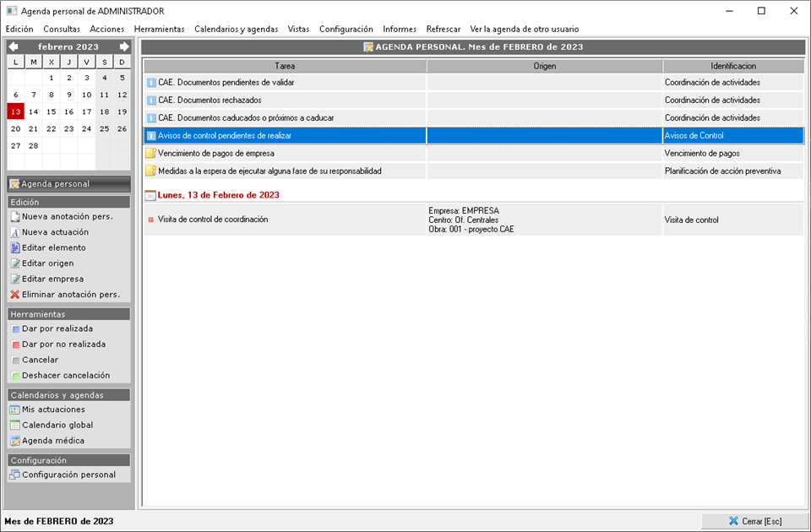Click the Editar elemento icon
Image resolution: width=811 pixels, height=532 pixels.
pyautogui.click(x=14, y=248)
